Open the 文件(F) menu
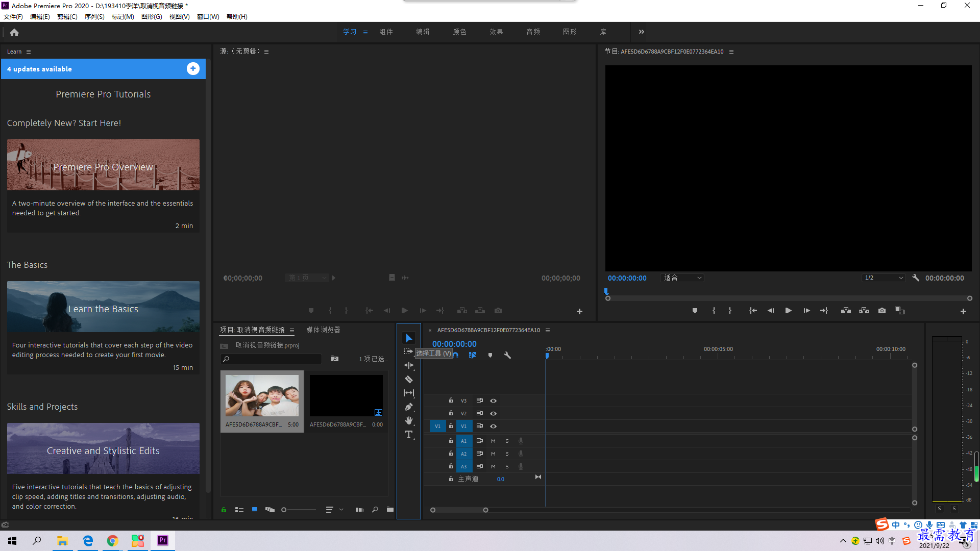This screenshot has height=551, width=980. pyautogui.click(x=13, y=16)
